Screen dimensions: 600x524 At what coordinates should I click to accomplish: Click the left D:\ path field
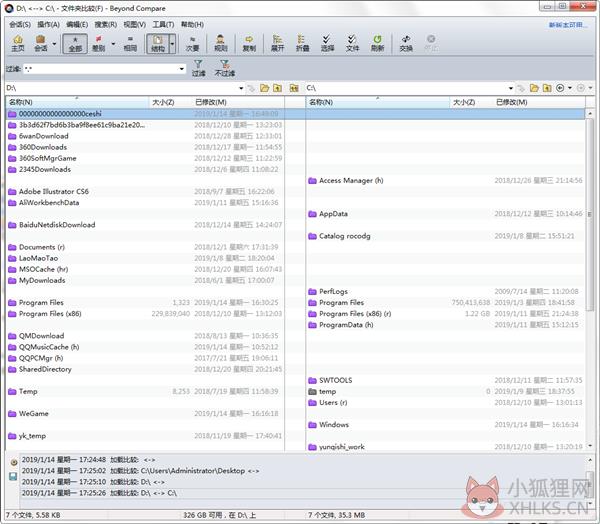(121, 88)
